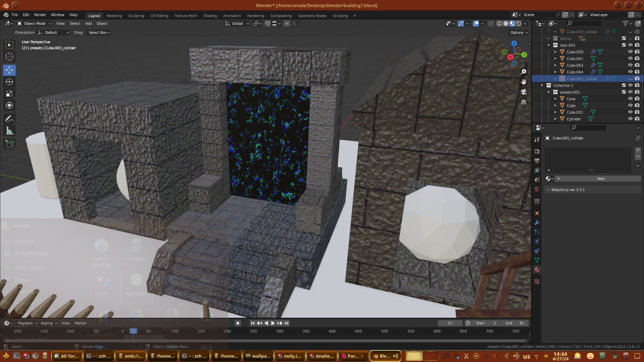The height and width of the screenshot is (362, 644).
Task: Click current frame field showing 21
Action: pyautogui.click(x=450, y=323)
